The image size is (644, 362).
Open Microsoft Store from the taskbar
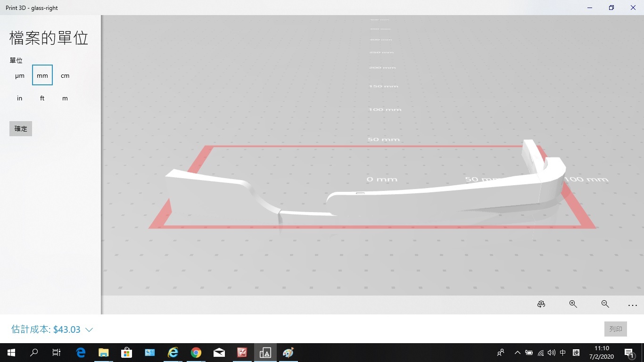click(126, 353)
